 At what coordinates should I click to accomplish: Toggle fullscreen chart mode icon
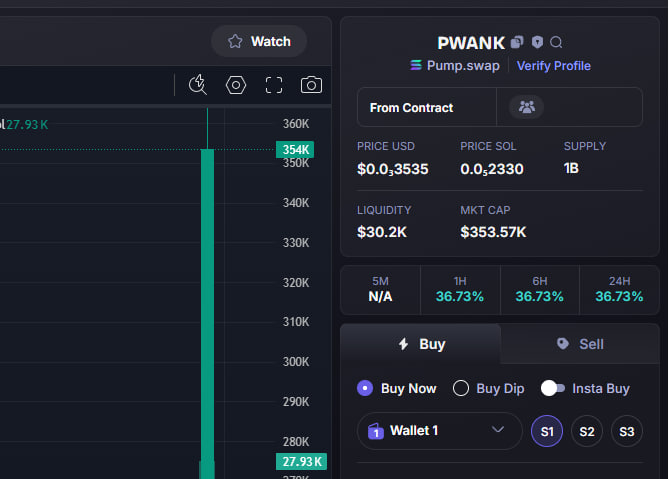274,85
